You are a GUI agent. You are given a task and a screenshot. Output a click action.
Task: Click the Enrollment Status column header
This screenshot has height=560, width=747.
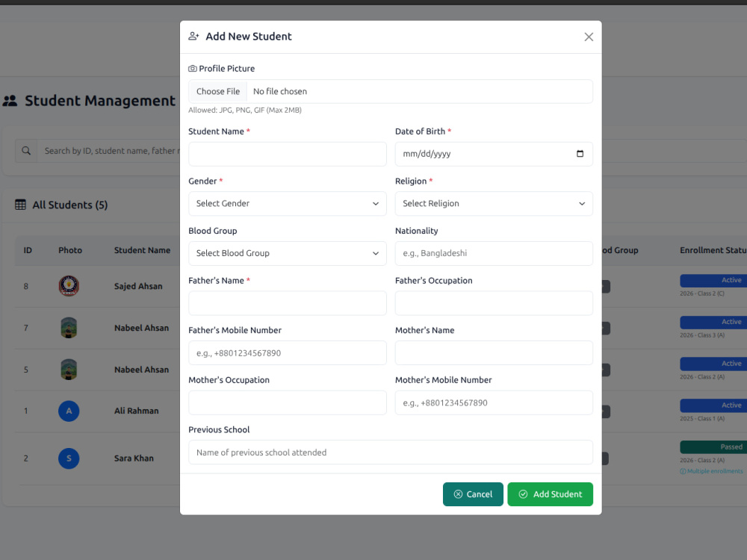point(713,250)
